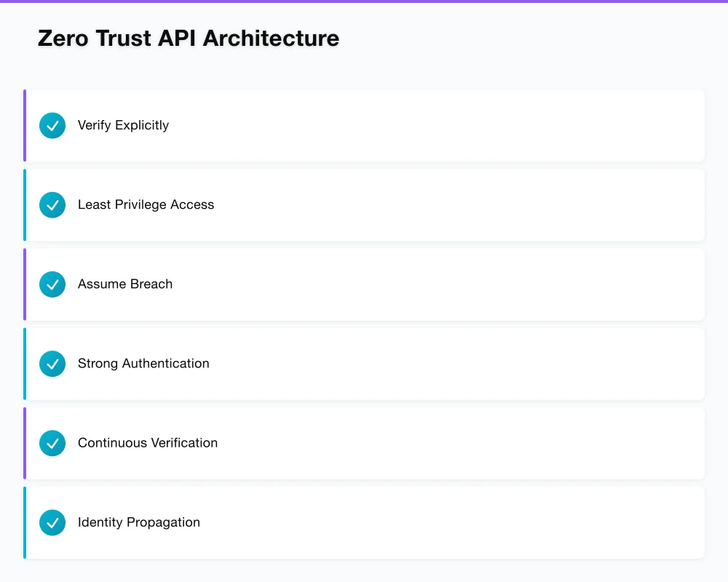Image resolution: width=728 pixels, height=582 pixels.
Task: Open the Least Privilege Access entry
Action: [364, 204]
